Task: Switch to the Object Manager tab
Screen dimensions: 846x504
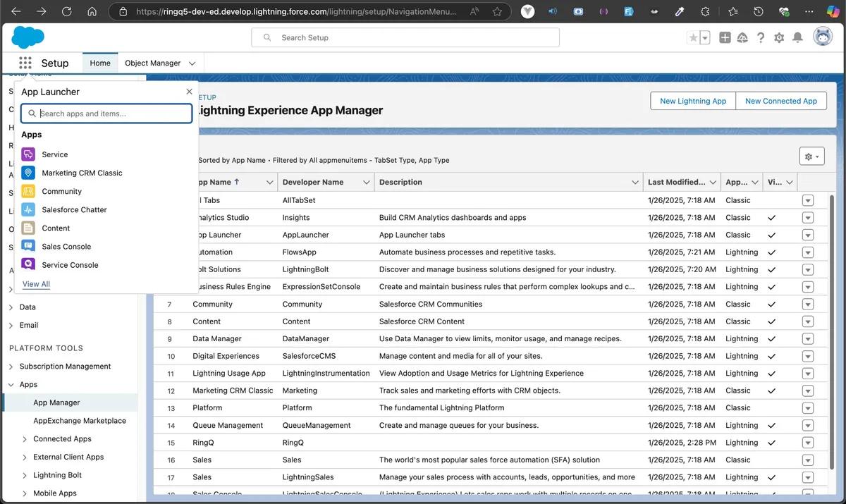Action: coord(153,63)
